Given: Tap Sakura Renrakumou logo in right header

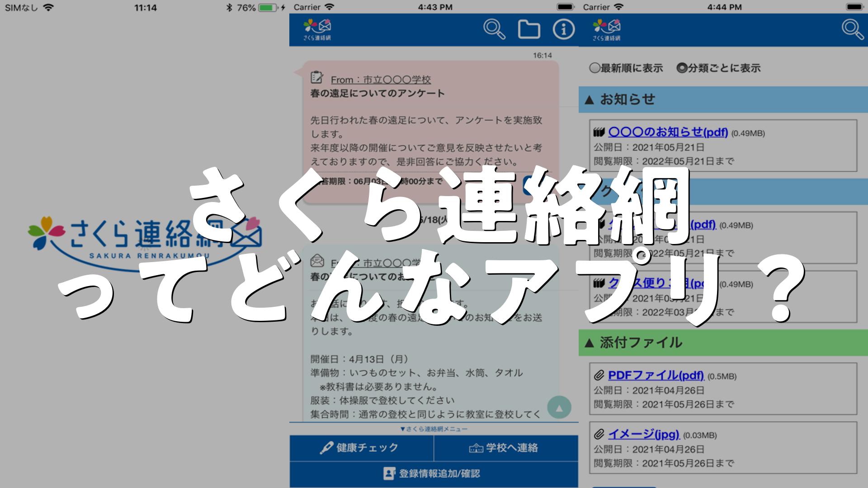Looking at the screenshot, I should pyautogui.click(x=607, y=30).
